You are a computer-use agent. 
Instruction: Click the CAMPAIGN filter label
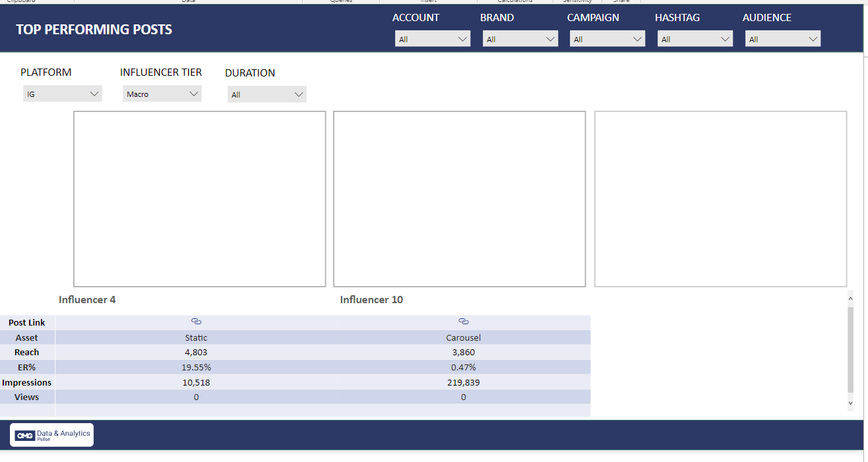point(593,18)
